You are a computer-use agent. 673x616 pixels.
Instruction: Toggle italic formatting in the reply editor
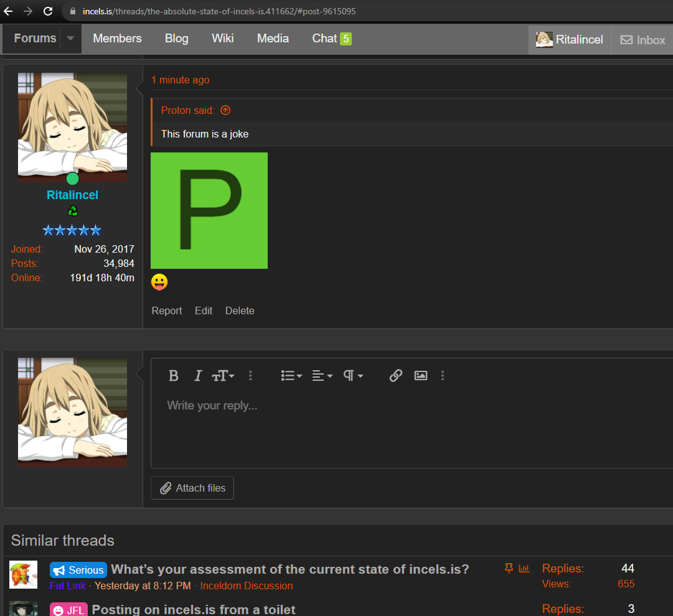(x=197, y=376)
